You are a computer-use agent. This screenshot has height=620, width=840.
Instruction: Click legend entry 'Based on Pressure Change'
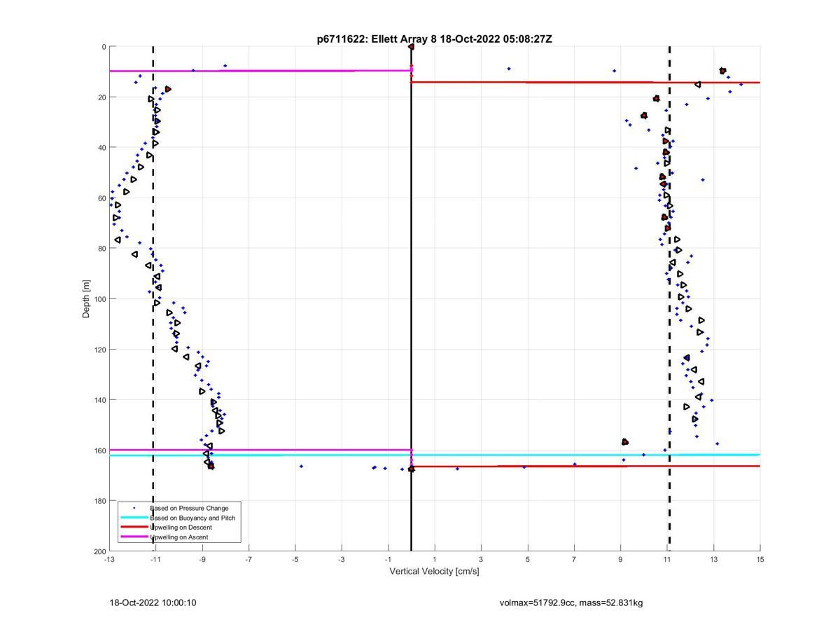(x=189, y=508)
